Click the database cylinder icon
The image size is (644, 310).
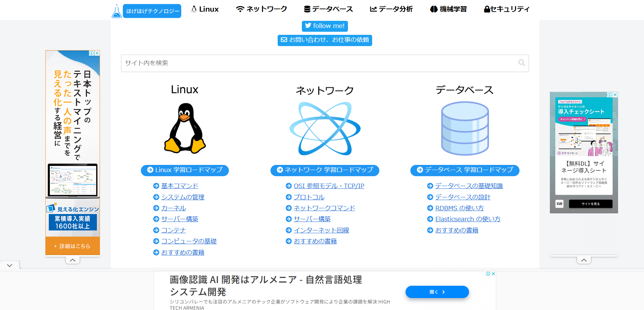(x=465, y=128)
